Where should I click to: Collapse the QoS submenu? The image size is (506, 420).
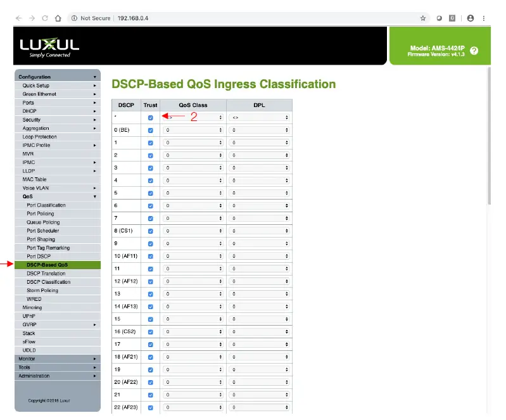[x=58, y=196]
